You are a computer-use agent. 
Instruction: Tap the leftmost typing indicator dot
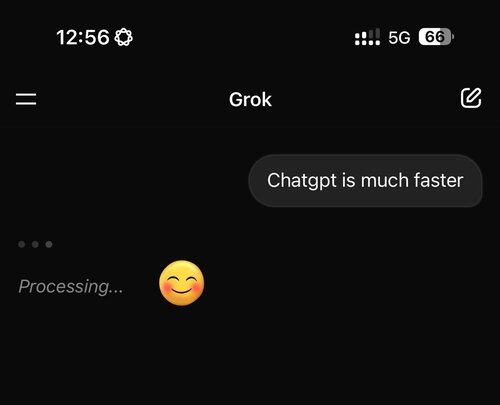(x=22, y=244)
